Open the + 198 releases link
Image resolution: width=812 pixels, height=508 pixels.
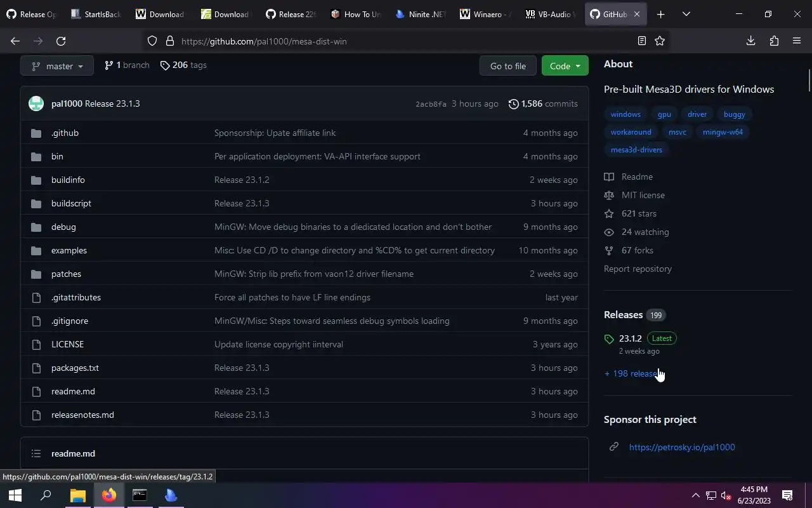tap(632, 373)
